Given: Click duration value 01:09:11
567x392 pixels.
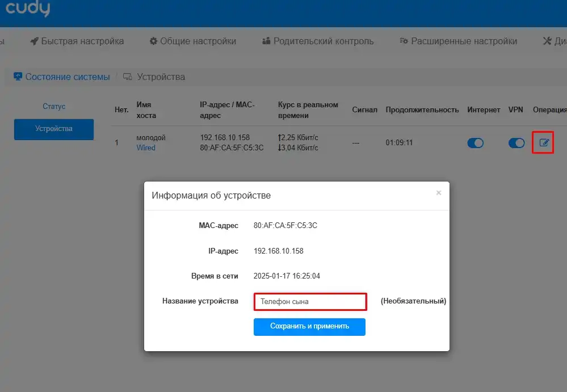Looking at the screenshot, I should click(399, 143).
